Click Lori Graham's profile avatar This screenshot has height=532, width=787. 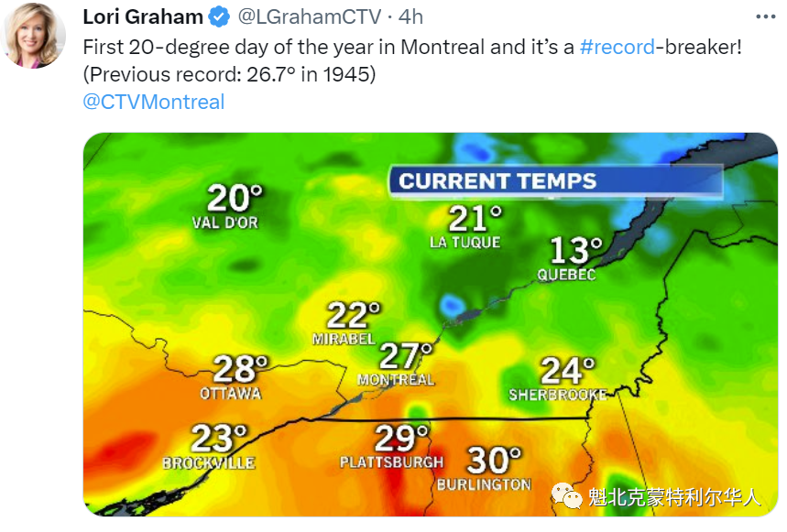tap(33, 35)
